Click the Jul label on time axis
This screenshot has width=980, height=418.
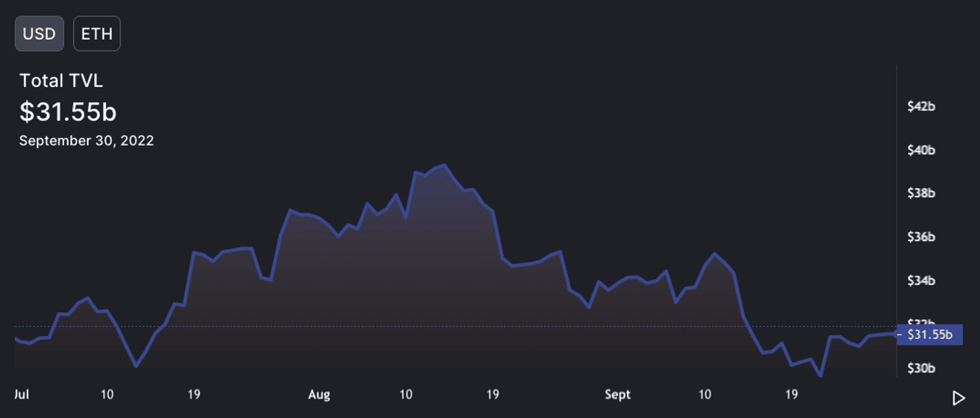pyautogui.click(x=22, y=394)
